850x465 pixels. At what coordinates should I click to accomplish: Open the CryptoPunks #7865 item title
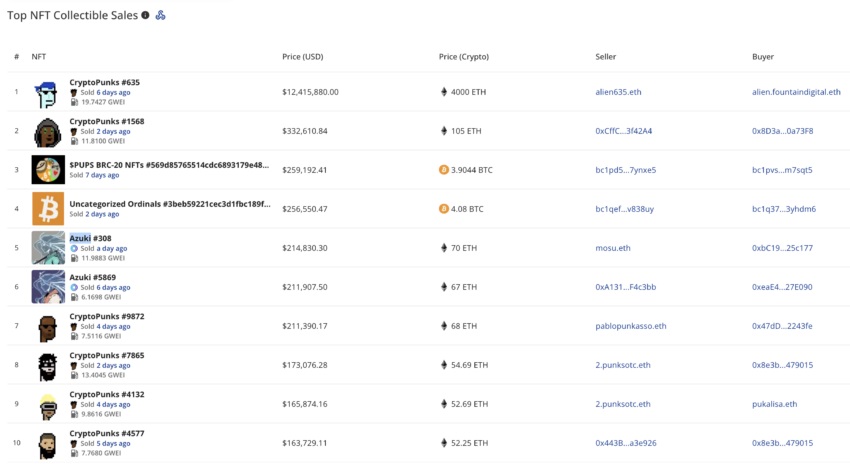[x=106, y=355]
